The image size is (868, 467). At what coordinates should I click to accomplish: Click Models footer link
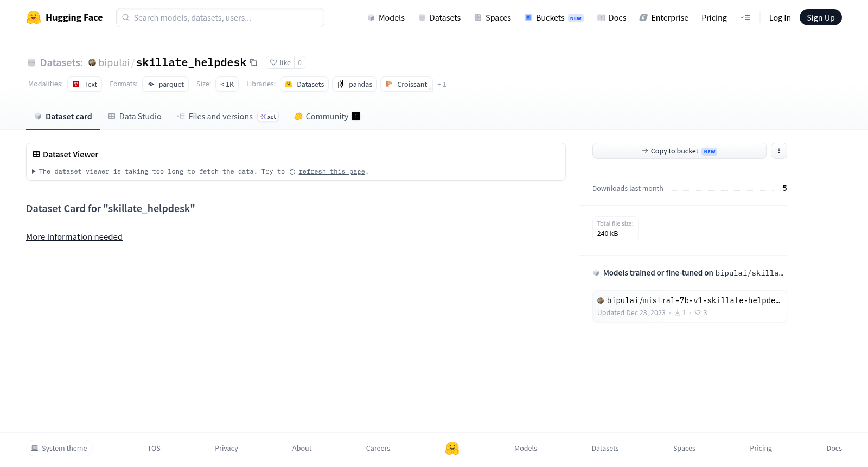[x=526, y=448]
